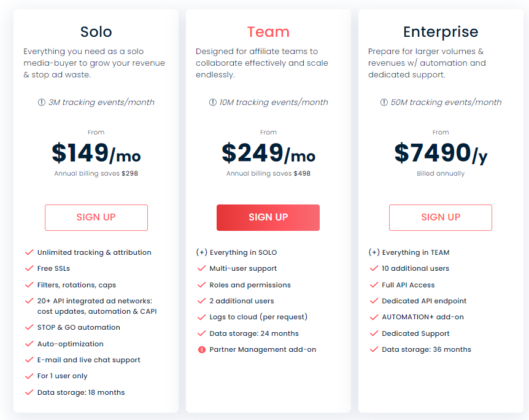Click the info icon beside 10M tracking events

(212, 102)
